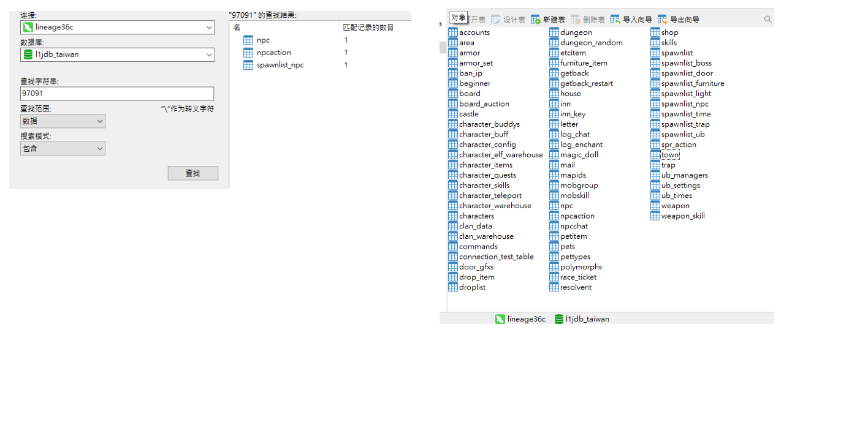Screen dimensions: 868x436
Task: Click the town table icon
Action: tap(655, 155)
